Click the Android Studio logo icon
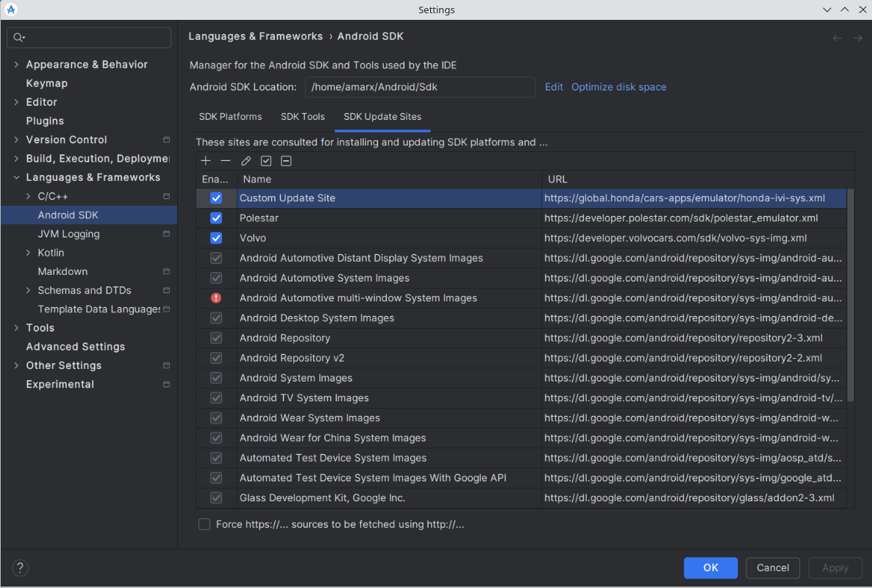The height and width of the screenshot is (588, 872). pos(10,10)
